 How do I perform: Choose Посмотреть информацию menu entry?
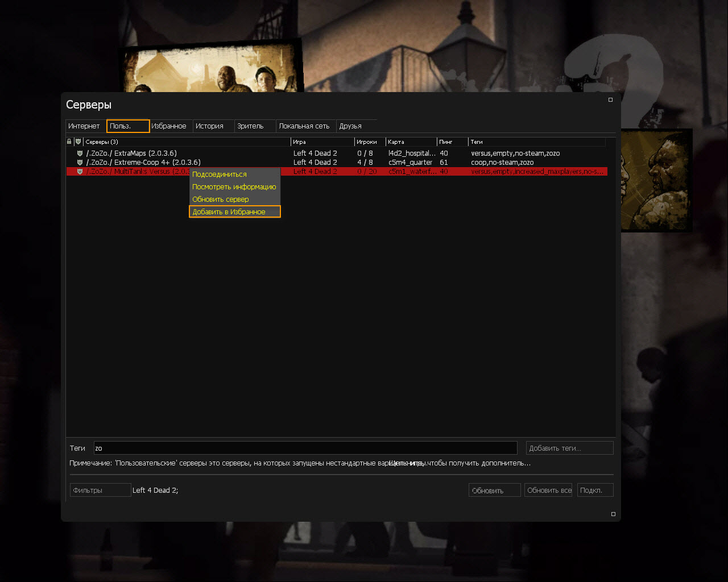pos(234,187)
